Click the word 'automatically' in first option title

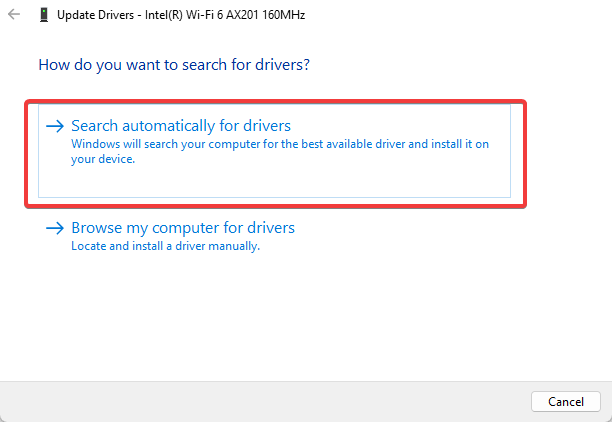pos(169,126)
